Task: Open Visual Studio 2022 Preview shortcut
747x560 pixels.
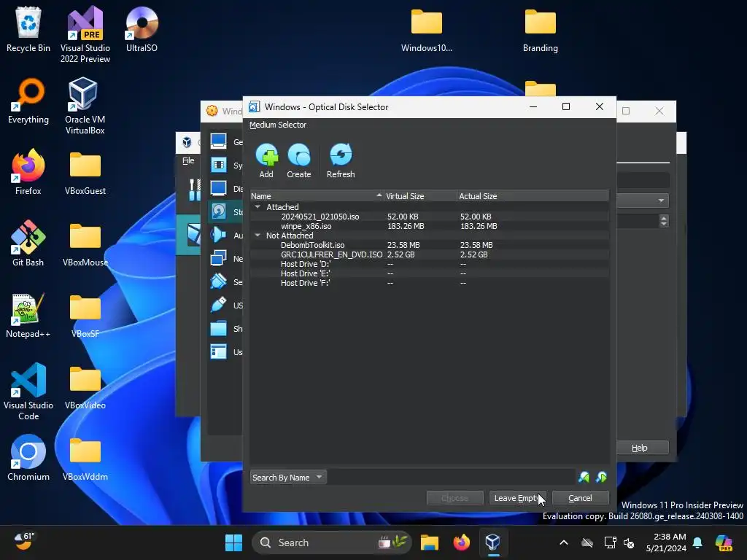Action: click(x=85, y=34)
